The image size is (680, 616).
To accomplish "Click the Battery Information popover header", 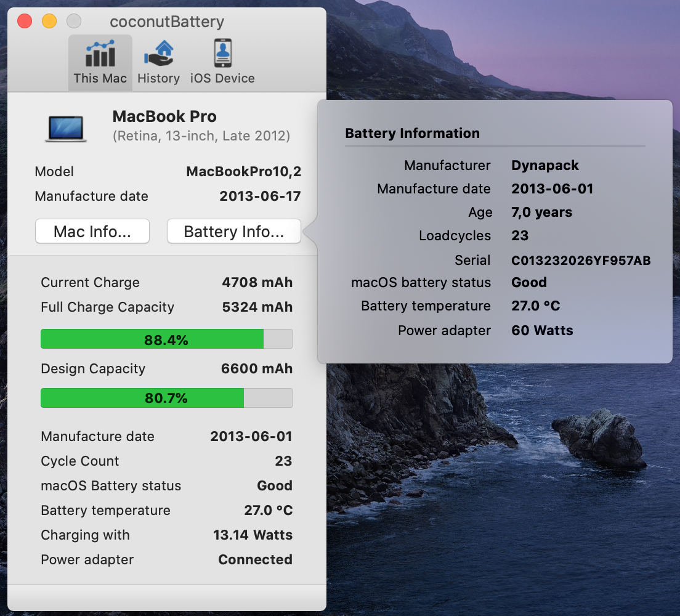I will pyautogui.click(x=412, y=133).
